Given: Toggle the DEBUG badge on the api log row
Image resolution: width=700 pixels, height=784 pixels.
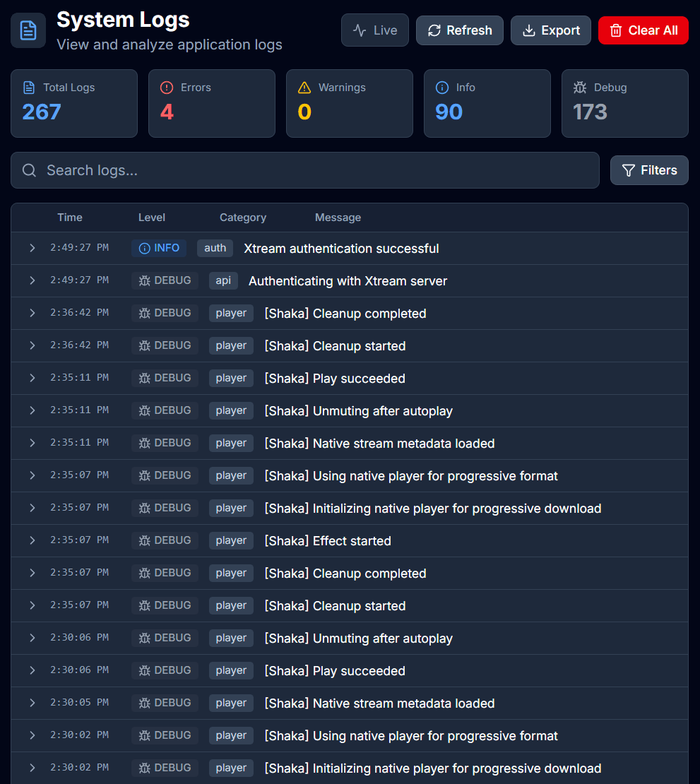Looking at the screenshot, I should tap(165, 280).
